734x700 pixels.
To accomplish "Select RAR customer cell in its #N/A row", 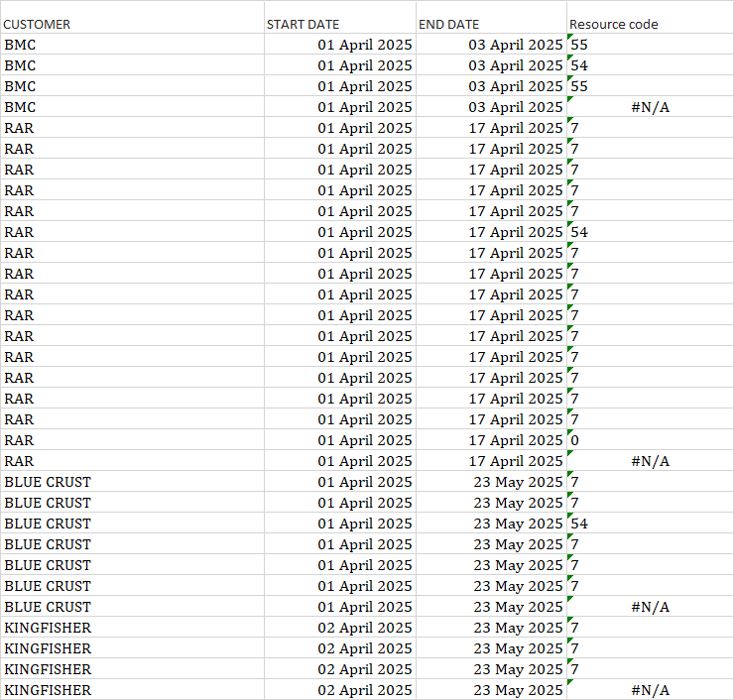I will pyautogui.click(x=133, y=461).
